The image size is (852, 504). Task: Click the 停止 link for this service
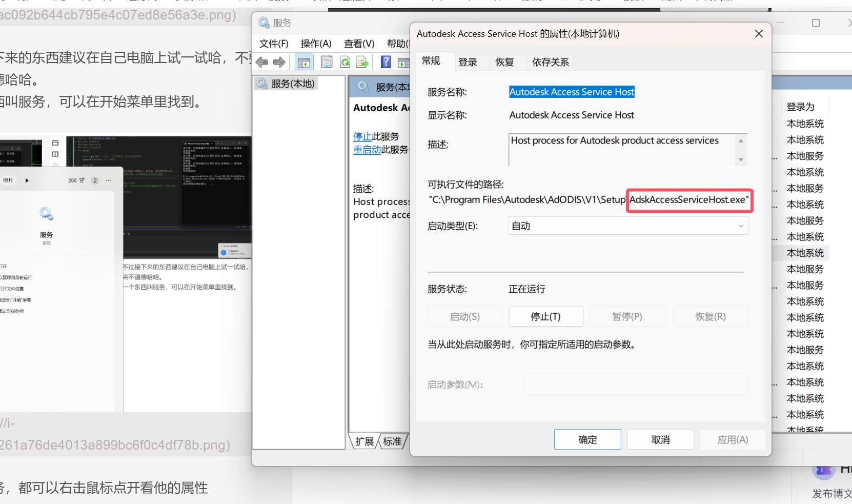[x=362, y=136]
